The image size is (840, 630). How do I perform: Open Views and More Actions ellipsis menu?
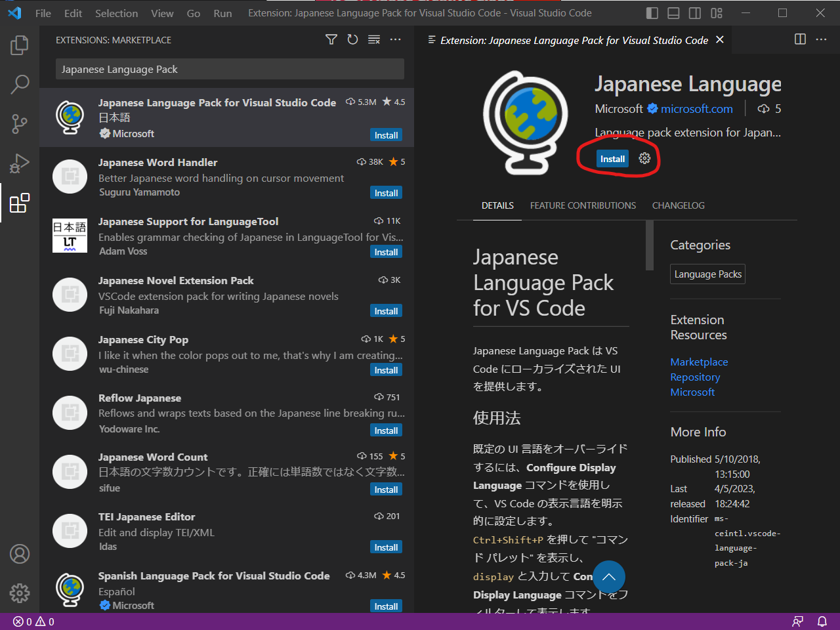click(395, 40)
